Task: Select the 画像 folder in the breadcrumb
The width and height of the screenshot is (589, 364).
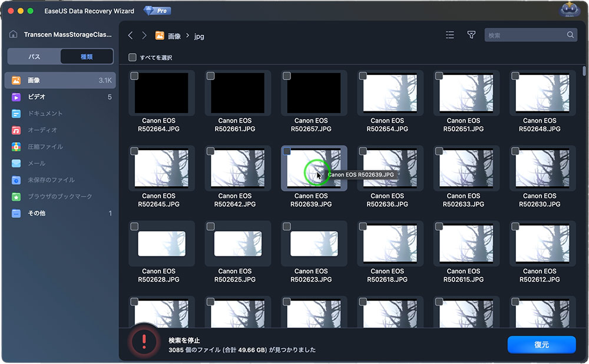Action: pos(168,36)
